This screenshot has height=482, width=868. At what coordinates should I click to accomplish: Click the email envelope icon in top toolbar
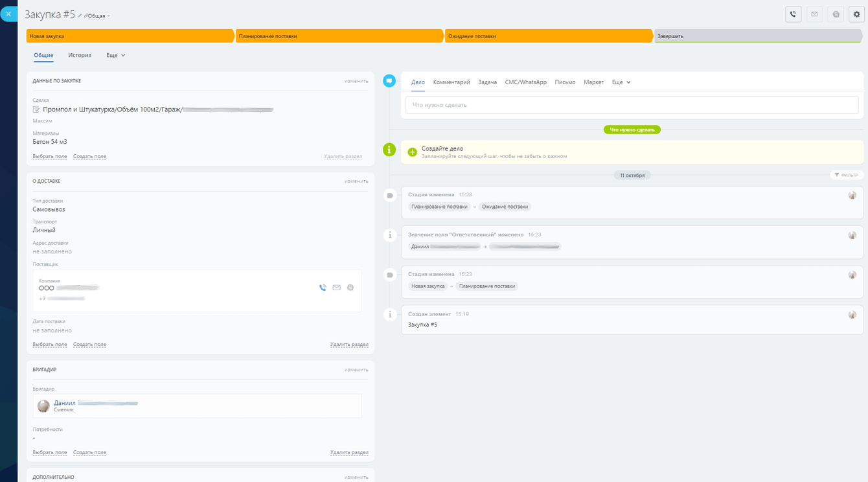(x=814, y=14)
